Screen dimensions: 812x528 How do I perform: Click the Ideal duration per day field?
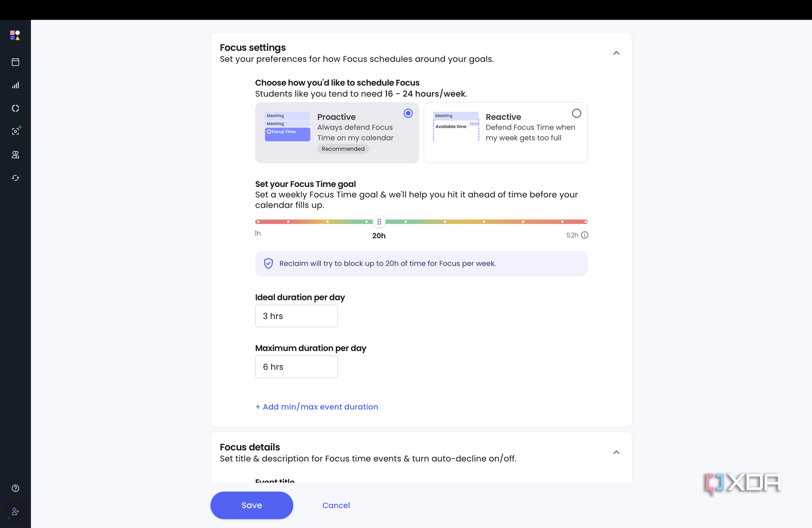tap(296, 316)
